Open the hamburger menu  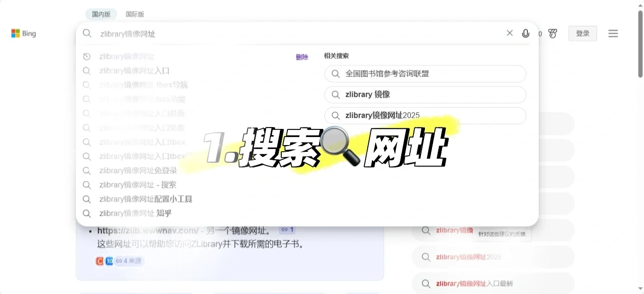(613, 33)
